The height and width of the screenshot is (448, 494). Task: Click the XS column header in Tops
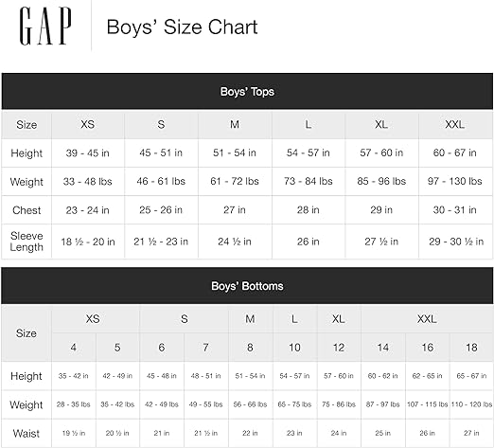pos(88,125)
